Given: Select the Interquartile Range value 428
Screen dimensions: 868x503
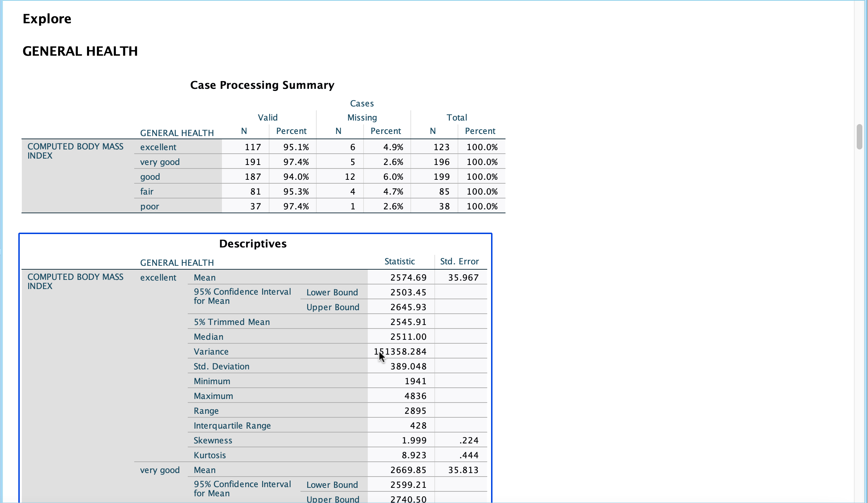Looking at the screenshot, I should click(x=418, y=425).
